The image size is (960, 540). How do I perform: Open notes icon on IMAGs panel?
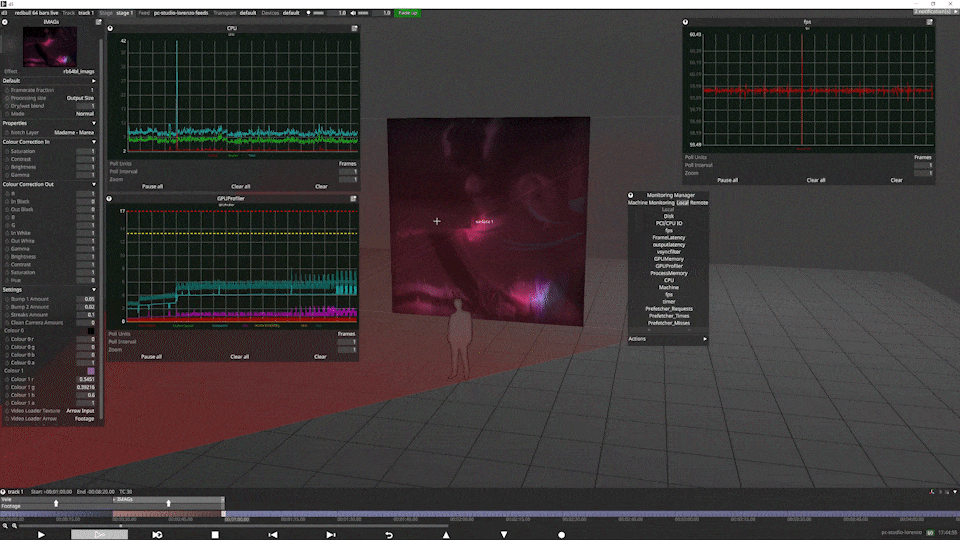(98, 22)
